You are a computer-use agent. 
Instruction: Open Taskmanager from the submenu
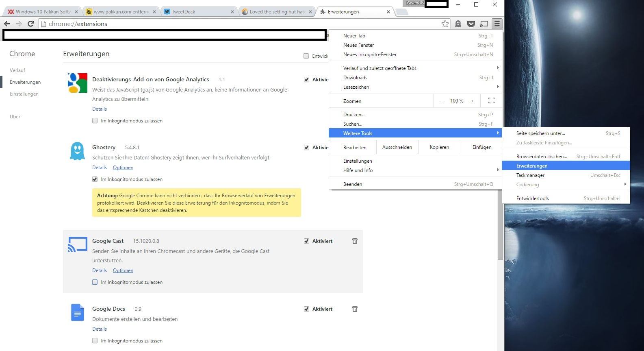pos(566,175)
